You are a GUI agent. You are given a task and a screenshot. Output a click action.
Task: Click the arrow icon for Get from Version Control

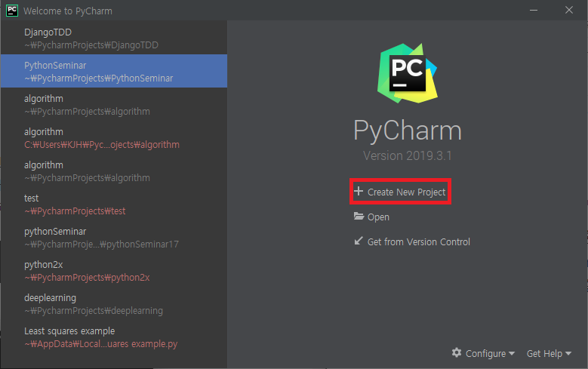pos(359,241)
